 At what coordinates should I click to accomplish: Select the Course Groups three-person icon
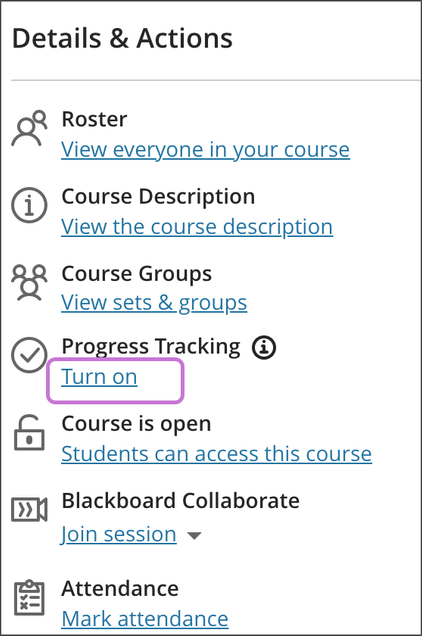[x=29, y=282]
